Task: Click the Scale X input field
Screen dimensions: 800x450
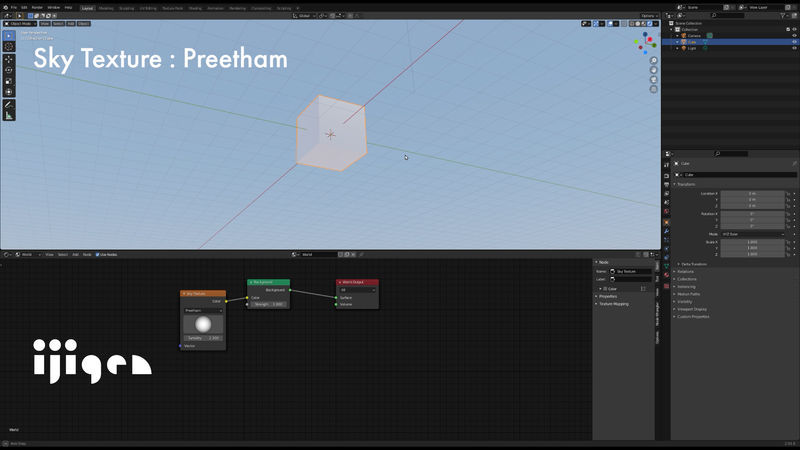Action: pos(753,242)
